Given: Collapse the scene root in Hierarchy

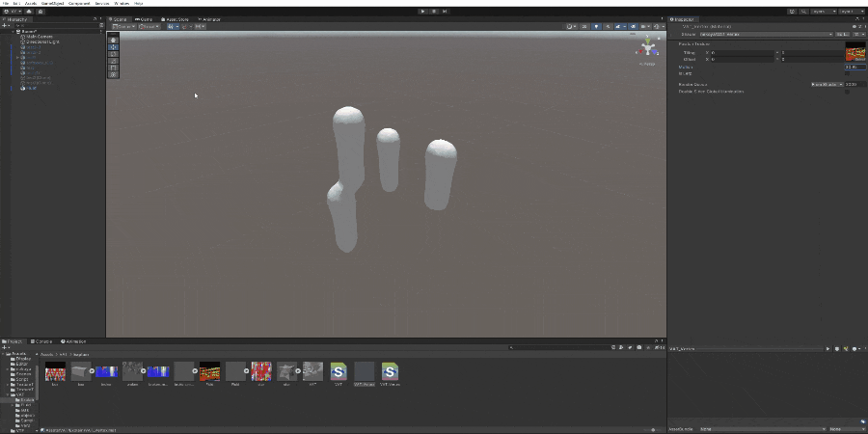Looking at the screenshot, I should (x=14, y=32).
